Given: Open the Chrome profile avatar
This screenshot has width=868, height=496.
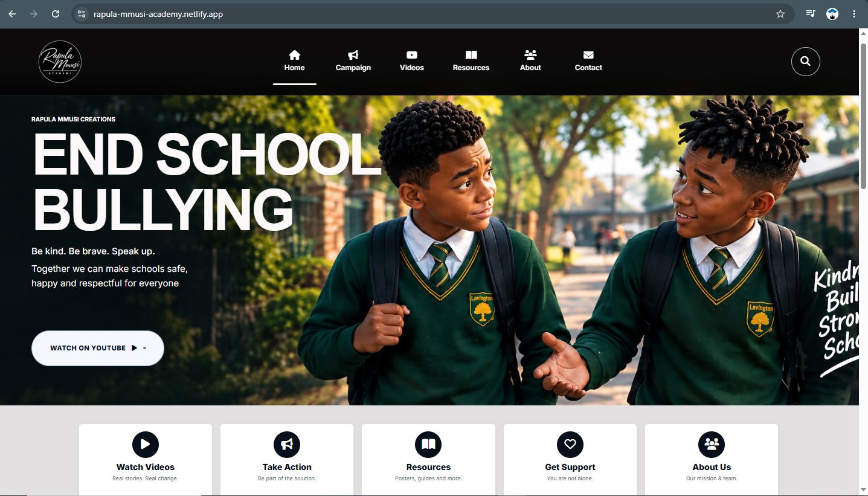Looking at the screenshot, I should [832, 14].
